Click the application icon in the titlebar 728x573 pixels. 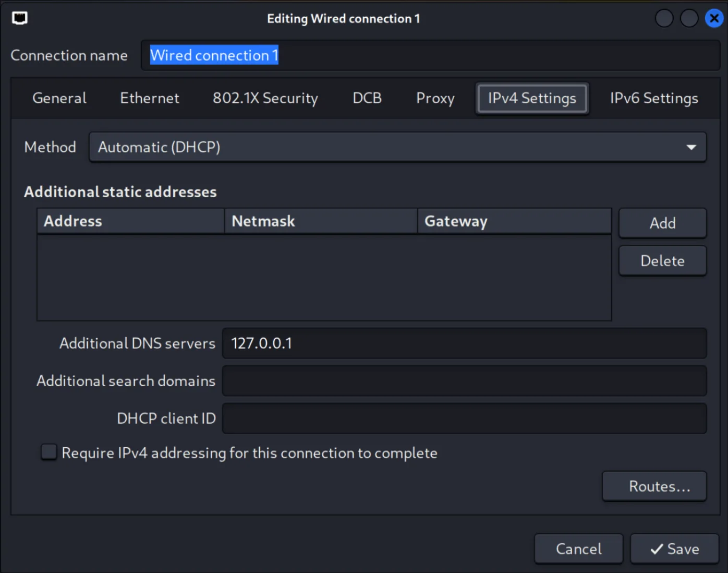pyautogui.click(x=19, y=18)
